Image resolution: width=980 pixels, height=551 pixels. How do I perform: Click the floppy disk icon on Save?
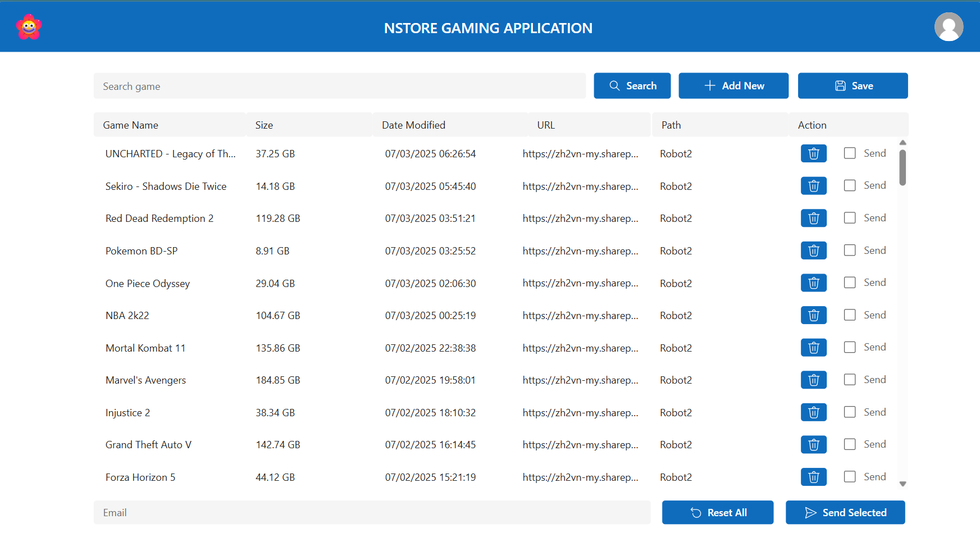point(840,85)
